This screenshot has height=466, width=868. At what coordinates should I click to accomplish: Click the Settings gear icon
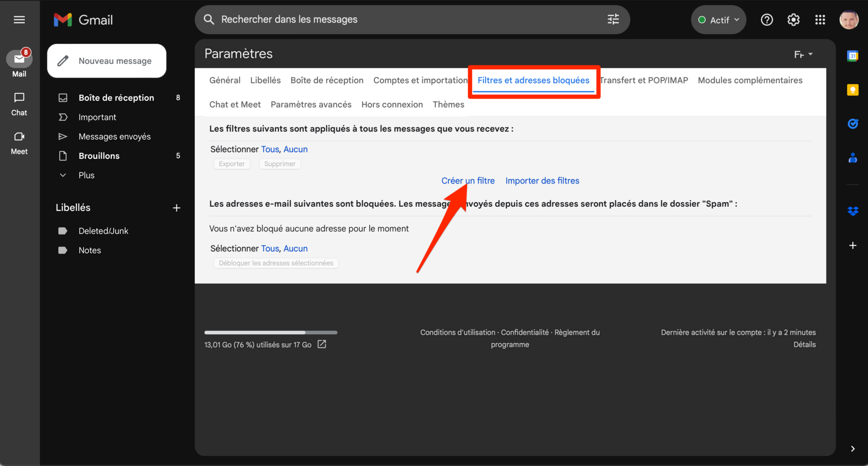tap(793, 20)
